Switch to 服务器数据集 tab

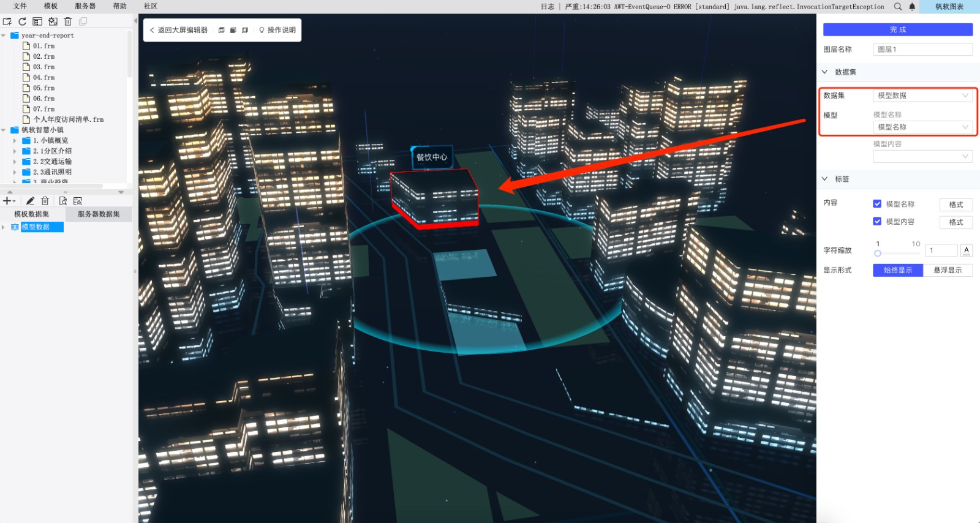[99, 214]
